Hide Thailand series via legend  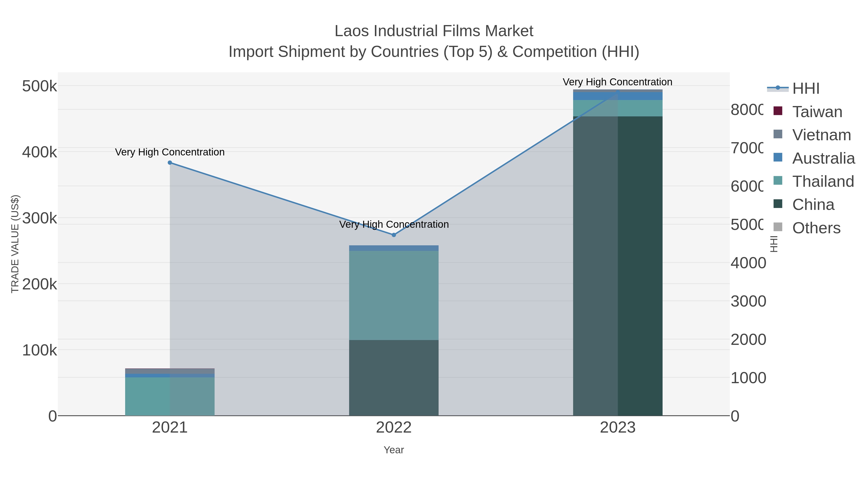[814, 181]
